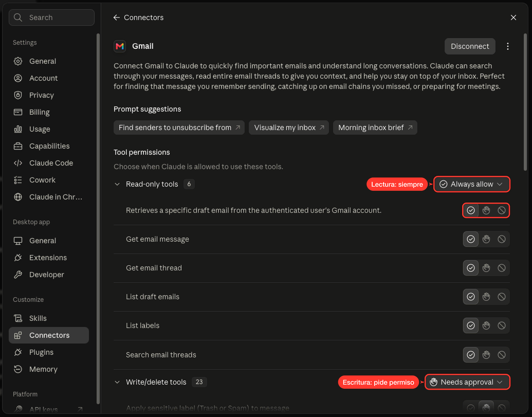Screen dimensions: 532x417
Task: Click the main panel vertical scrollbar
Action: (525, 102)
